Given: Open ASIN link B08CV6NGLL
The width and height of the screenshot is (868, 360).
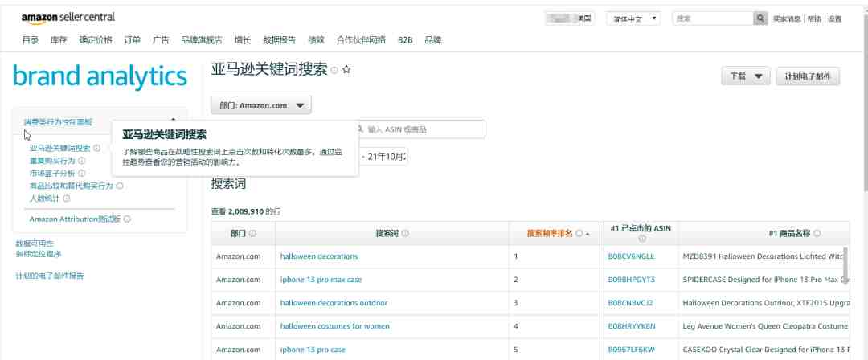Looking at the screenshot, I should (x=631, y=256).
